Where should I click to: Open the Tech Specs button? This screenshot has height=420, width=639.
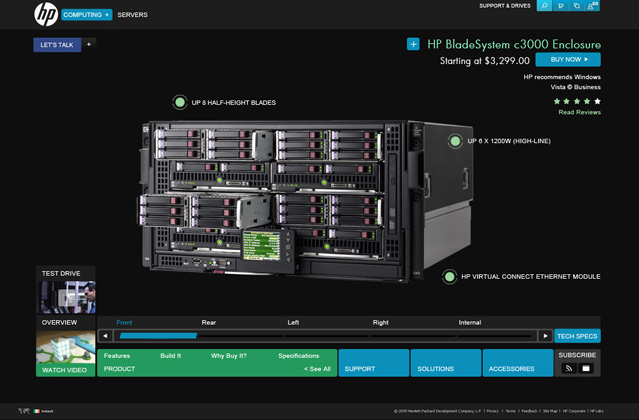(577, 336)
